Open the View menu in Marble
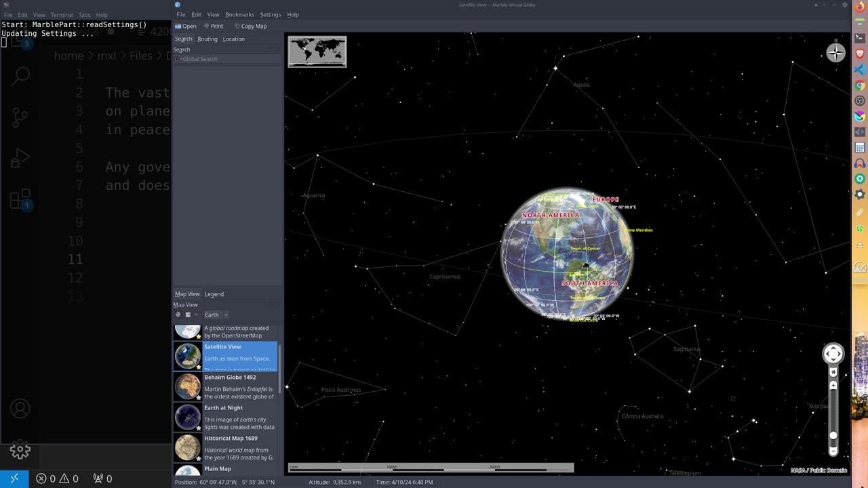Screen dimensions: 868x488 click(x=213, y=14)
